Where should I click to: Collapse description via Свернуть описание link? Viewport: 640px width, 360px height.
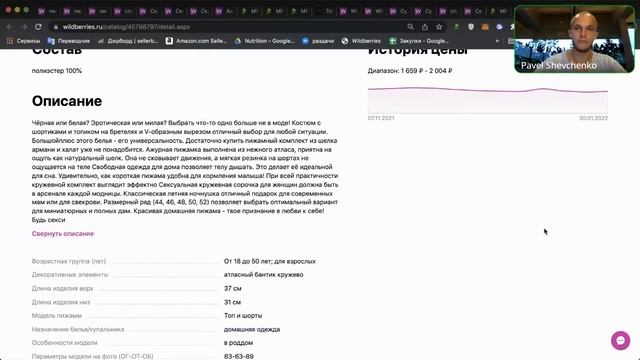point(63,233)
